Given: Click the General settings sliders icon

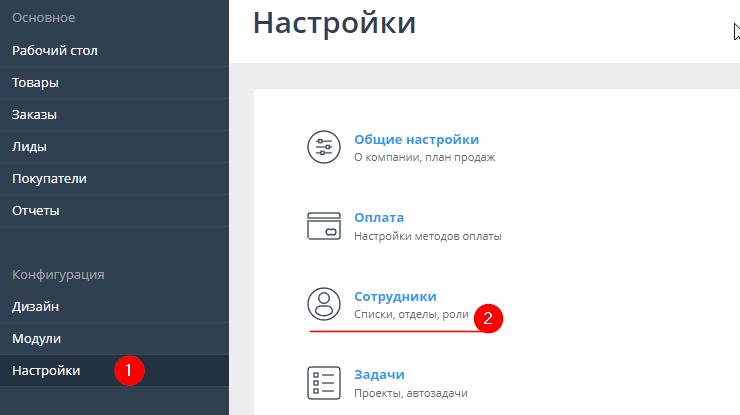Looking at the screenshot, I should click(x=324, y=148).
